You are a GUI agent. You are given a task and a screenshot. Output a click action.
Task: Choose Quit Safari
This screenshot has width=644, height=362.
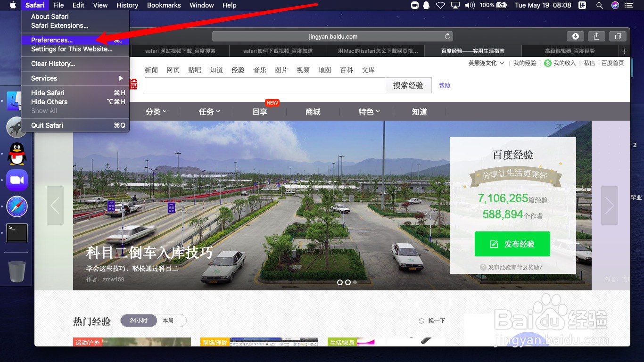75,125
